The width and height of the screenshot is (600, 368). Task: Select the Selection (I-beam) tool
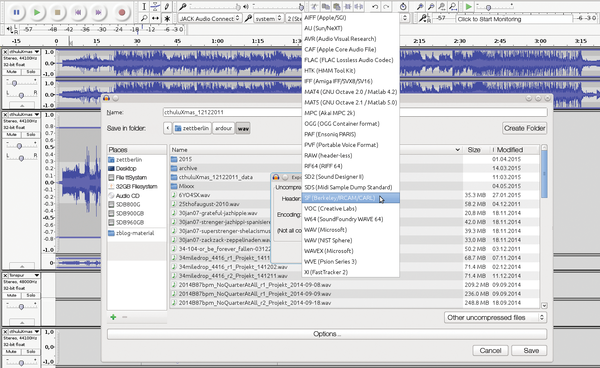click(144, 7)
